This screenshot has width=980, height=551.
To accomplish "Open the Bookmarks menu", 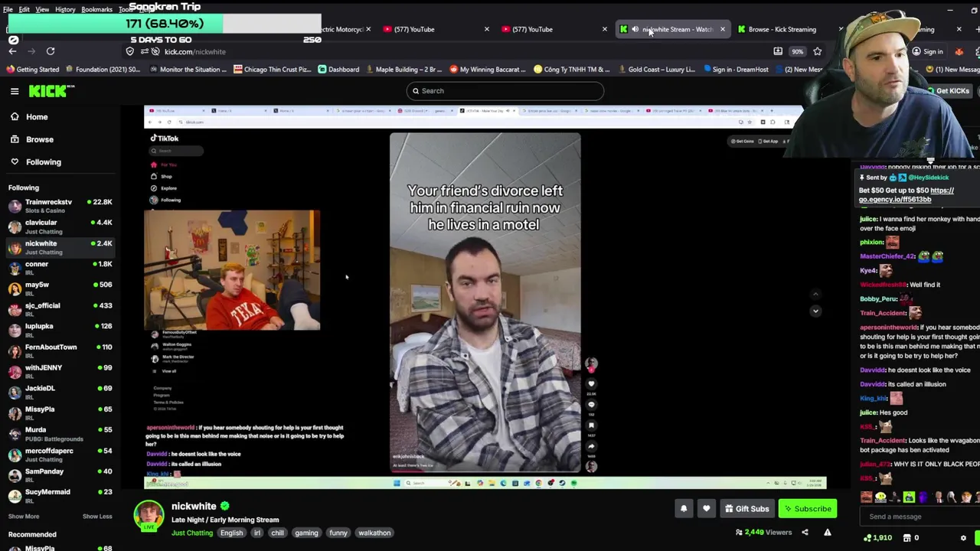I will (x=96, y=9).
